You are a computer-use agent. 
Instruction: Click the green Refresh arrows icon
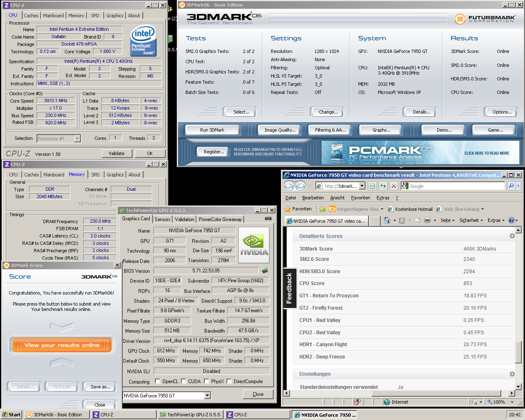383,186
